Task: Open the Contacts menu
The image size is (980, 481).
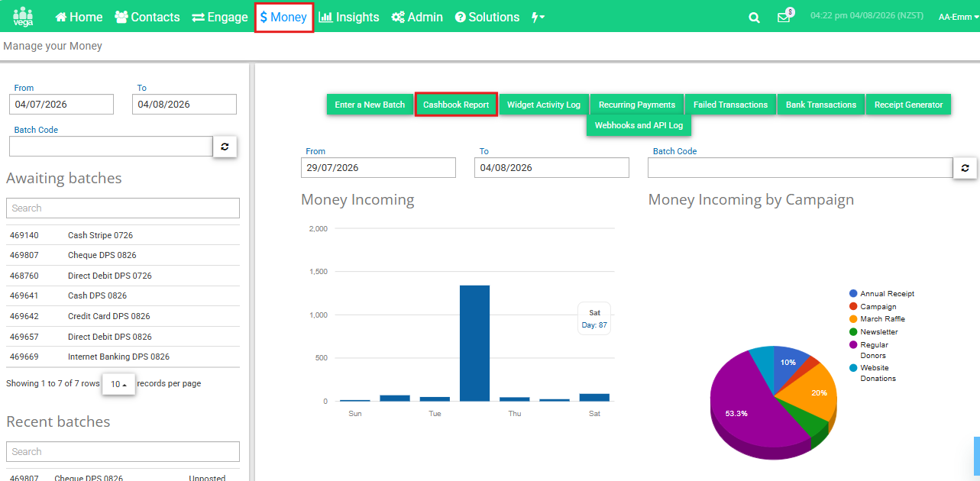Action: [x=147, y=17]
